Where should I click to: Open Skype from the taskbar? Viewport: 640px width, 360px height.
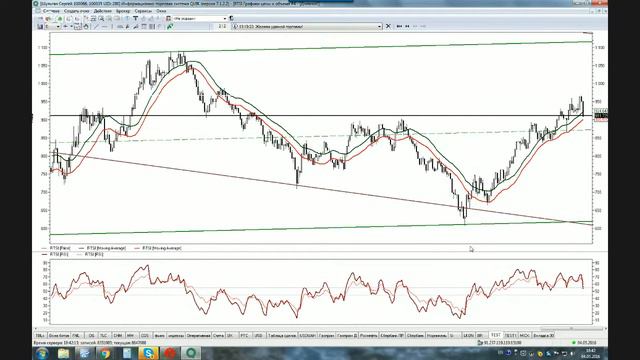149,353
